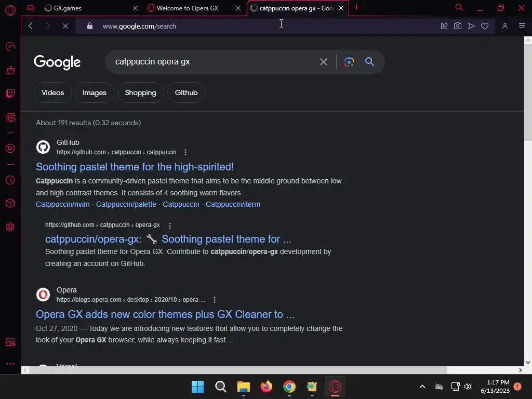This screenshot has width=532, height=399.
Task: View site security lock info
Action: 90,26
